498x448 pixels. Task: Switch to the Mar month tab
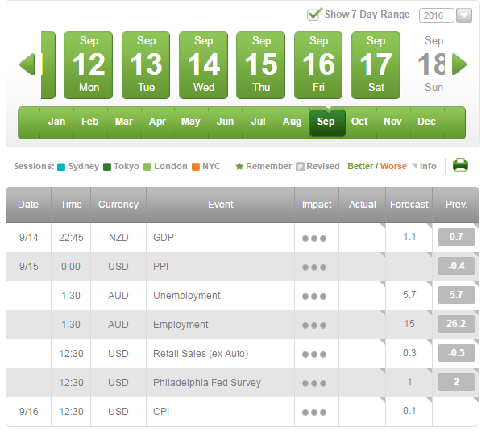click(124, 122)
